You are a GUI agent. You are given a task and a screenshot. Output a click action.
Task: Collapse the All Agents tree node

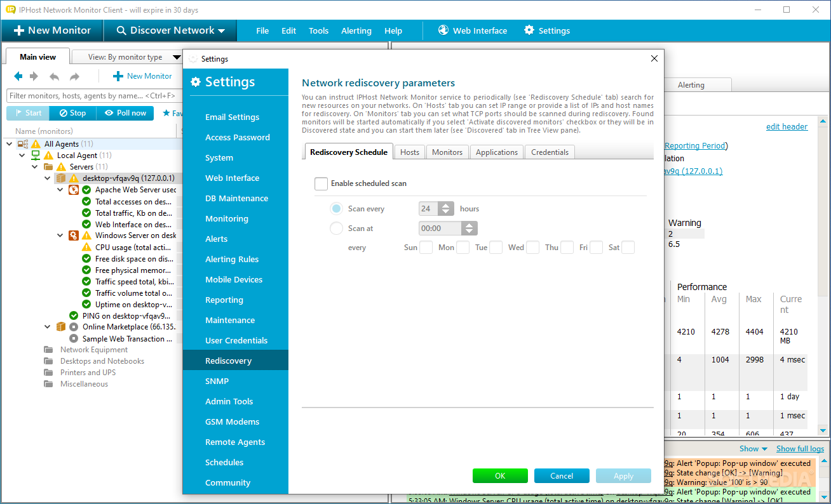click(10, 144)
